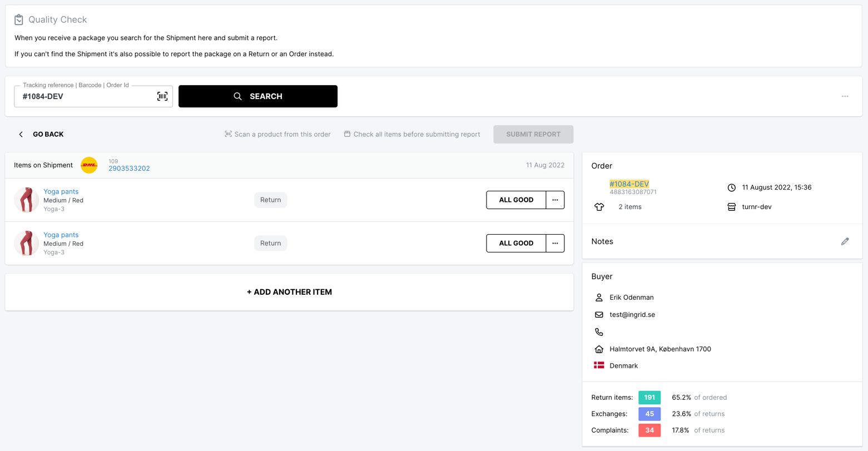Mark the second Yoga pants as All Good
Image resolution: width=868 pixels, height=451 pixels.
click(x=515, y=243)
